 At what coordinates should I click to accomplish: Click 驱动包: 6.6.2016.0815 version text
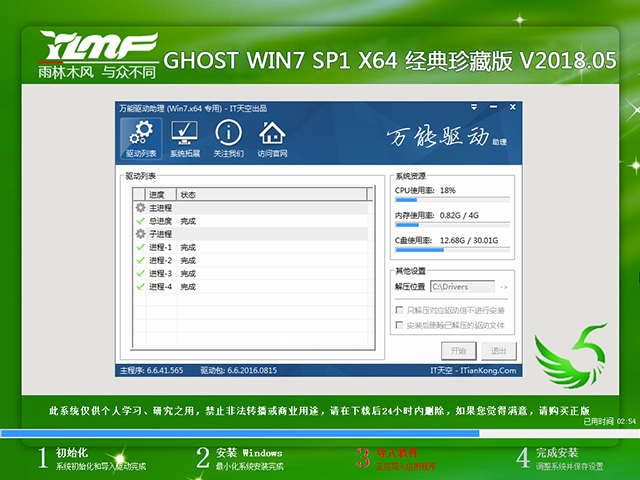(x=238, y=370)
